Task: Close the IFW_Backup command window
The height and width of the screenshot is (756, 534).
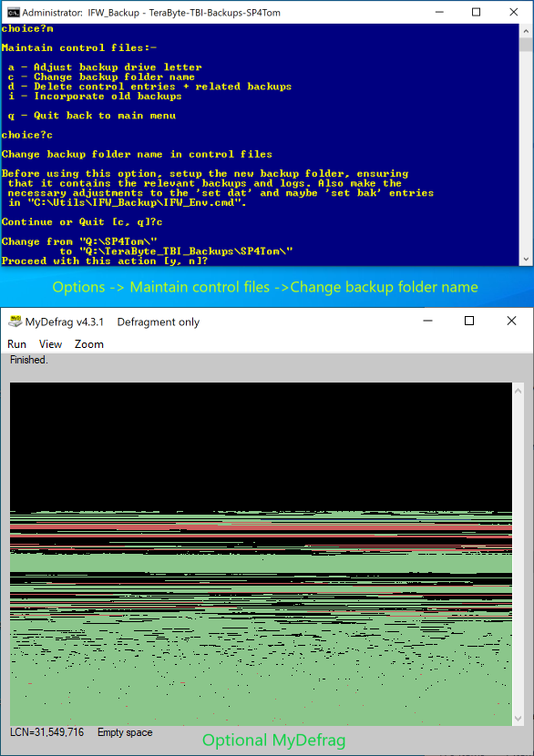Action: click(513, 13)
